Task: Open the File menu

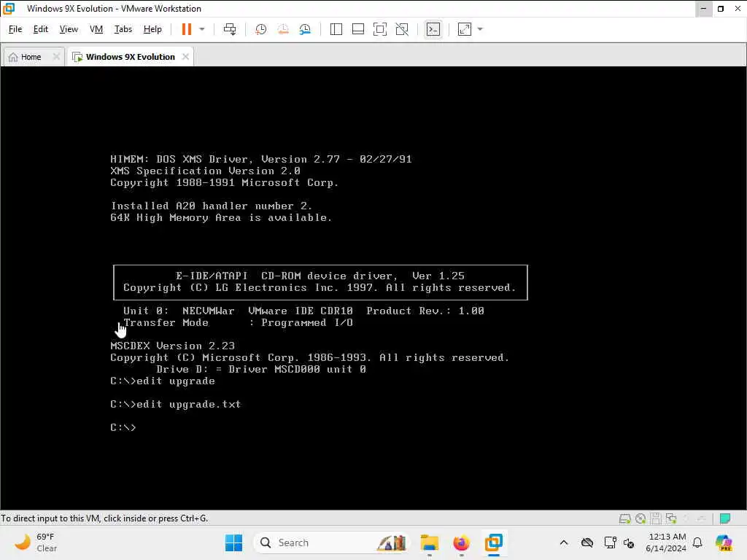Action: point(15,29)
